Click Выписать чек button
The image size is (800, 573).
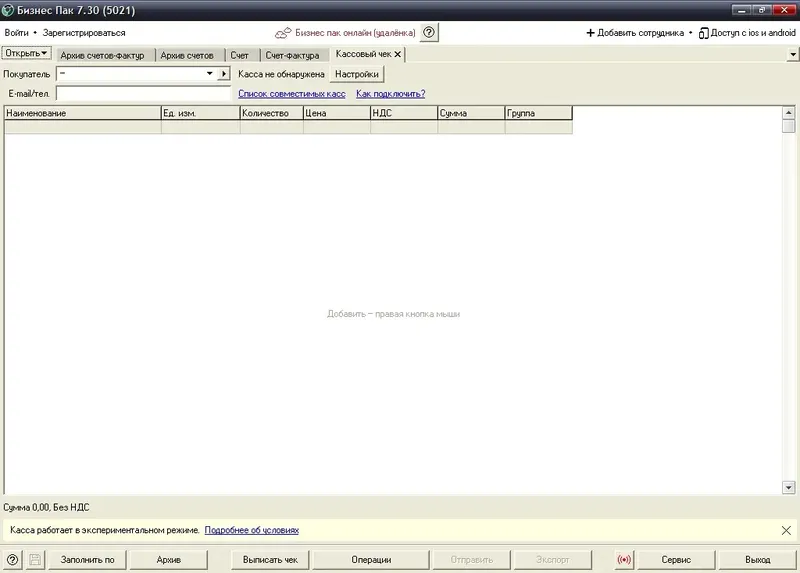point(270,560)
